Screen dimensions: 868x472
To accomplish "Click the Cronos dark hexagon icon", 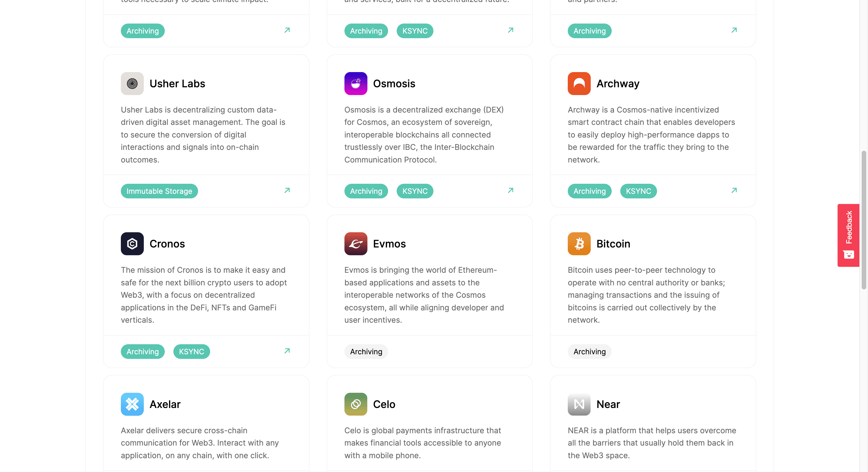I will pos(132,243).
